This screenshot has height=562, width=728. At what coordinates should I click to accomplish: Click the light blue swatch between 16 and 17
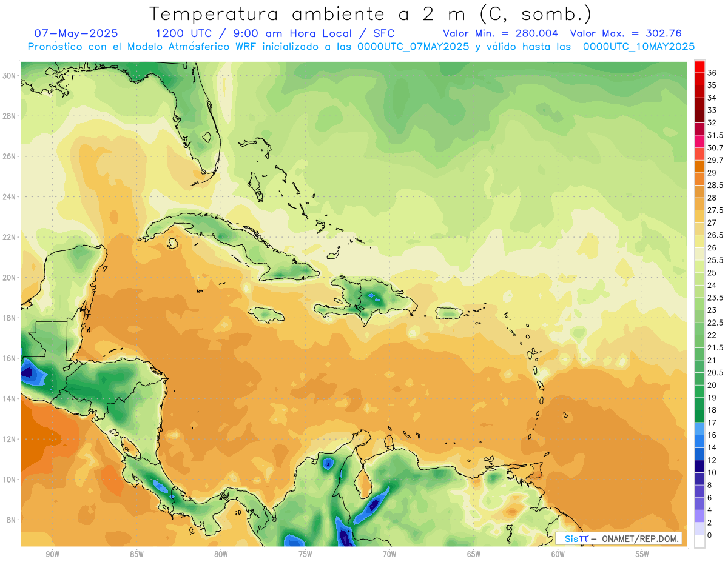pos(699,429)
